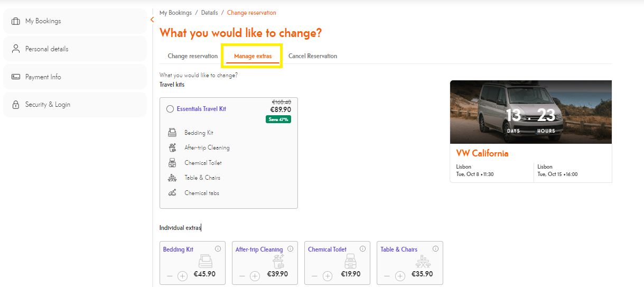Collapse the left sidebar arrow
The image size is (644, 287).
[152, 20]
